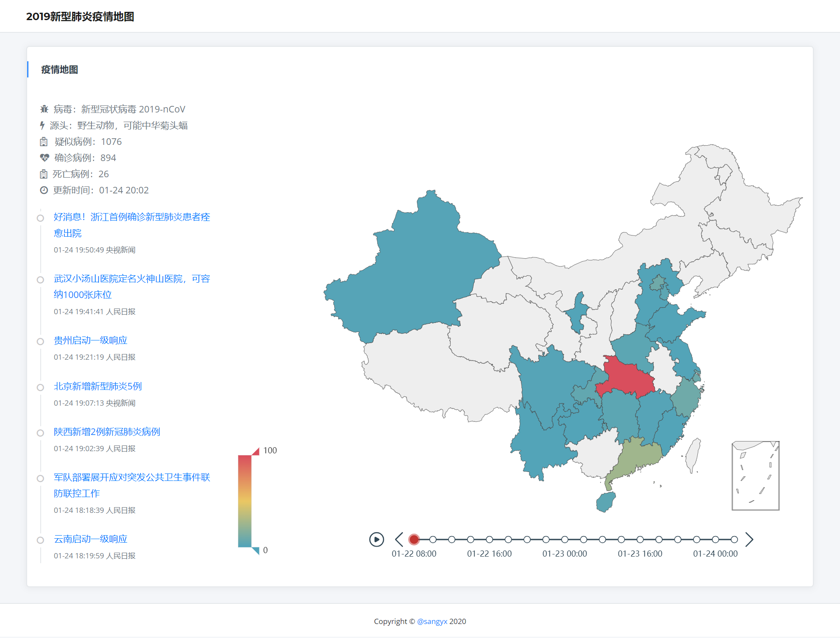This screenshot has height=638, width=840.
Task: Open the @sangyx copyright link
Action: [432, 621]
